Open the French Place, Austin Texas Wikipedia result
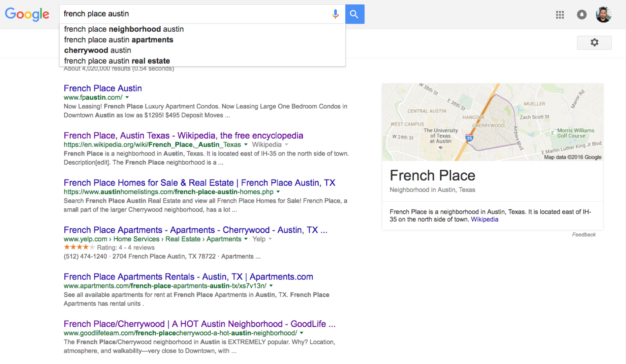The height and width of the screenshot is (364, 626). pos(183,135)
